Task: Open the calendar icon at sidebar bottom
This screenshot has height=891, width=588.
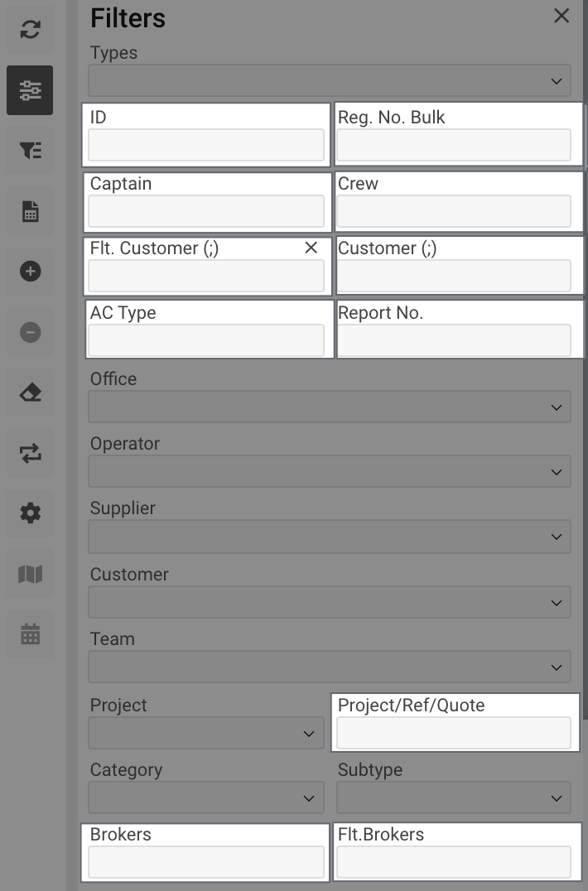Action: pos(30,633)
